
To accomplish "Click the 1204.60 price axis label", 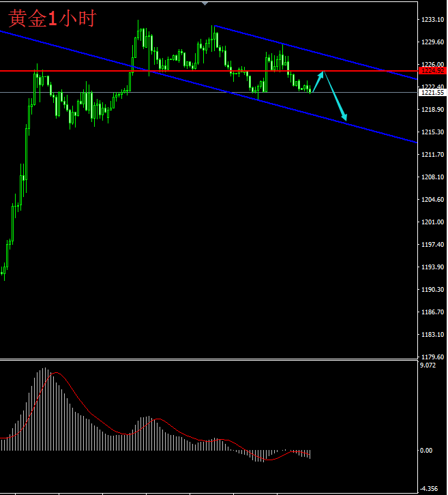I will coord(432,200).
